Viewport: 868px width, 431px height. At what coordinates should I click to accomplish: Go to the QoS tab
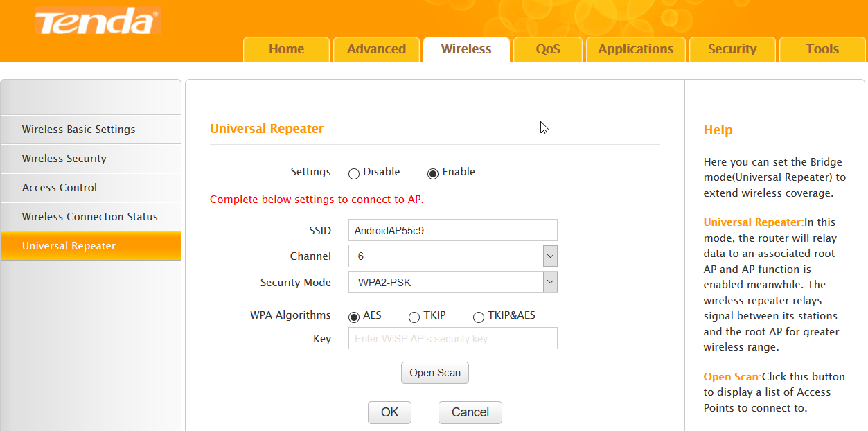point(547,49)
